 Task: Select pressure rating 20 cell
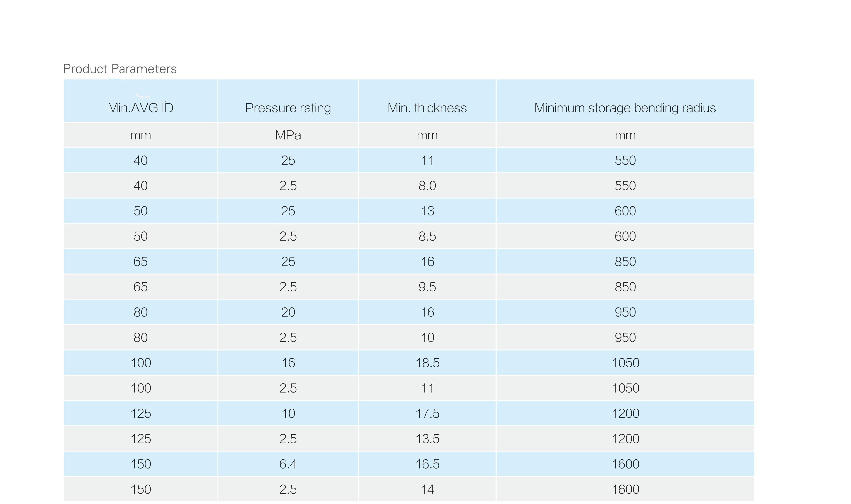pyautogui.click(x=288, y=312)
